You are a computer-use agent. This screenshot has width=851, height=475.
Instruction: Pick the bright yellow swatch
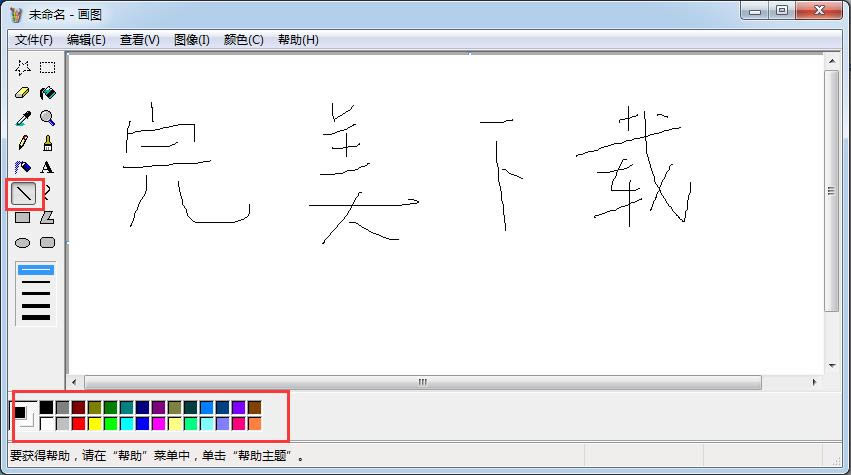[x=95, y=423]
